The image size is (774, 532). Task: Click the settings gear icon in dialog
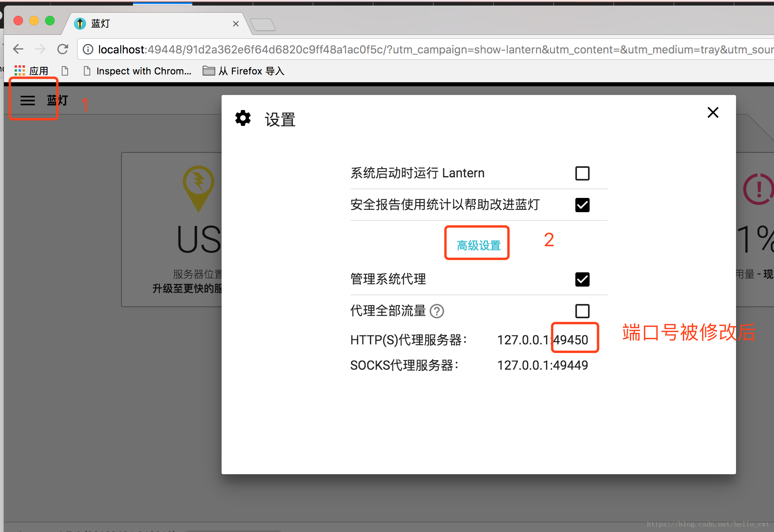[243, 118]
